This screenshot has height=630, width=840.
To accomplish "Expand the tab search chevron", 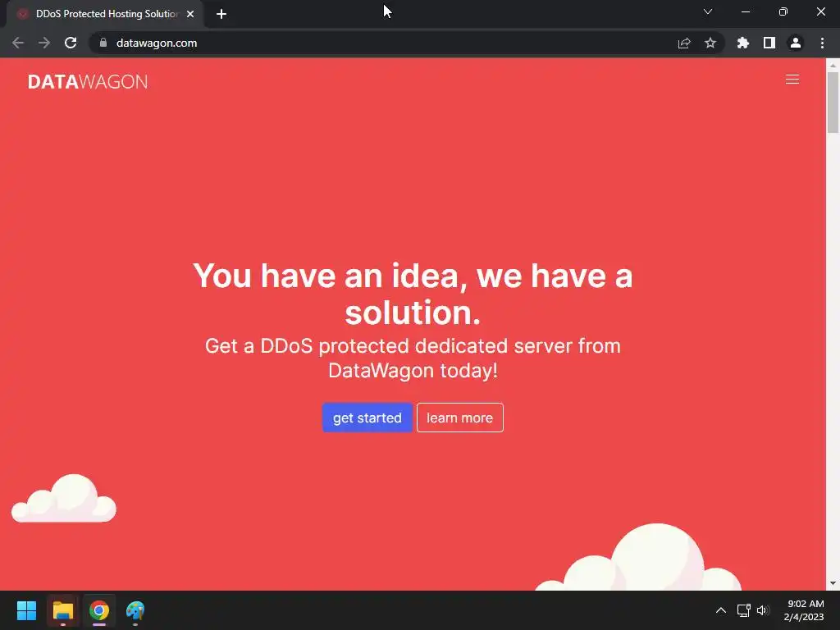I will [x=708, y=11].
